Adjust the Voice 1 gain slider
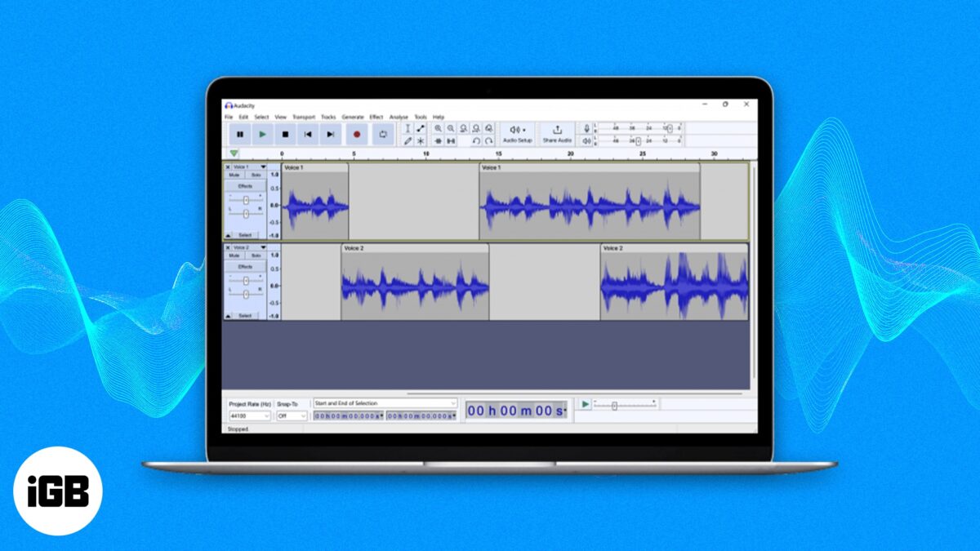This screenshot has height=551, width=980. [246, 200]
